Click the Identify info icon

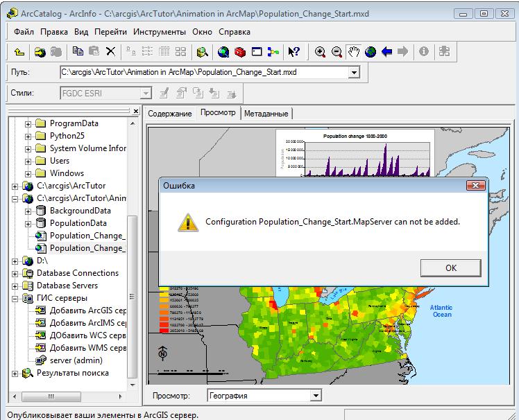(x=424, y=51)
